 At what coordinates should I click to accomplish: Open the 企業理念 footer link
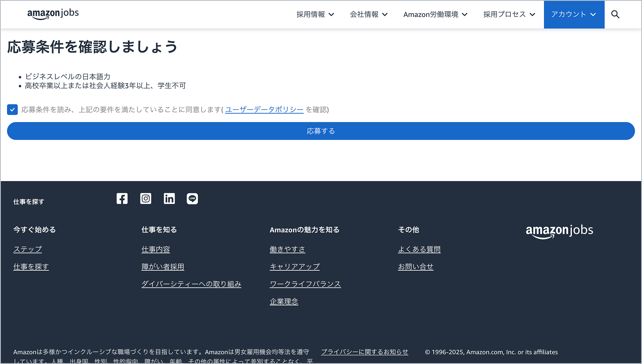pos(284,302)
